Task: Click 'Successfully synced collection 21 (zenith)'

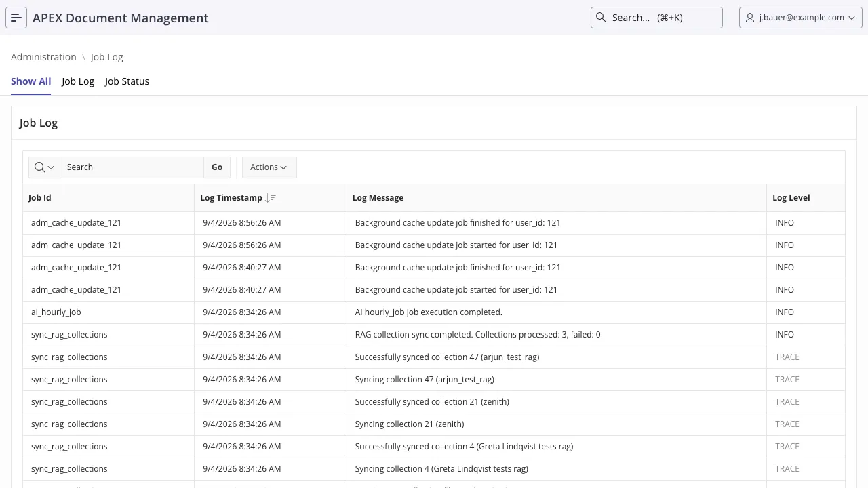Action: pyautogui.click(x=432, y=402)
